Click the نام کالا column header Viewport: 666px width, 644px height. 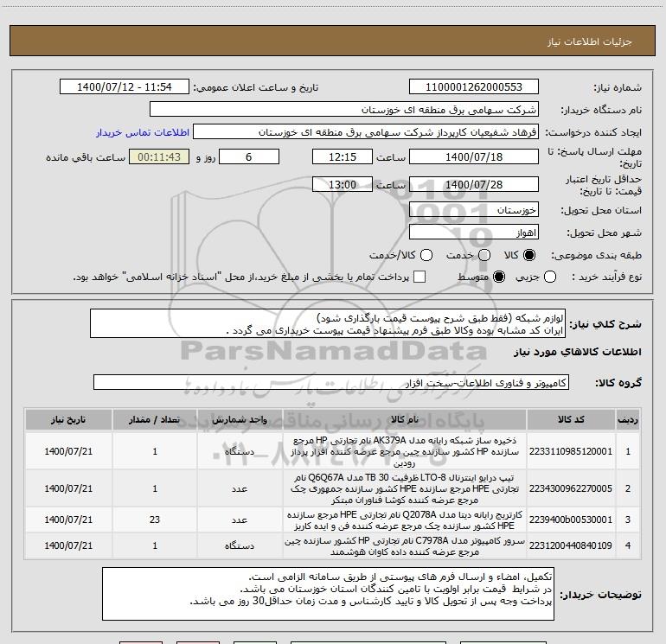coord(405,420)
